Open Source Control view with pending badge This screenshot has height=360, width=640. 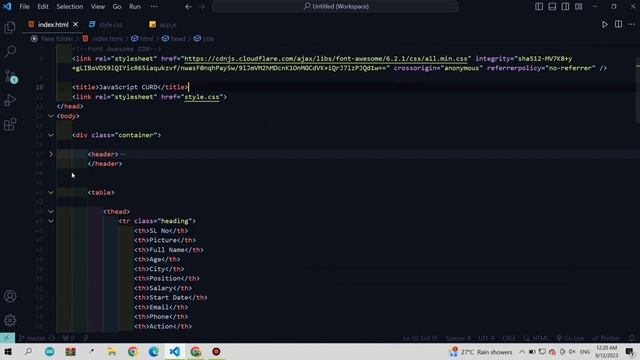(x=10, y=76)
